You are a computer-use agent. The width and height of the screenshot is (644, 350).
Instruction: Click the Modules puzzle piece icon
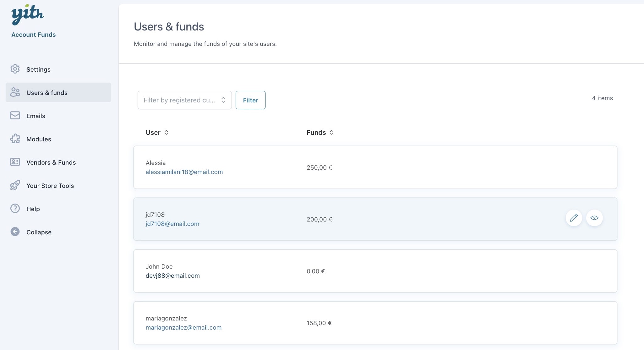15,139
